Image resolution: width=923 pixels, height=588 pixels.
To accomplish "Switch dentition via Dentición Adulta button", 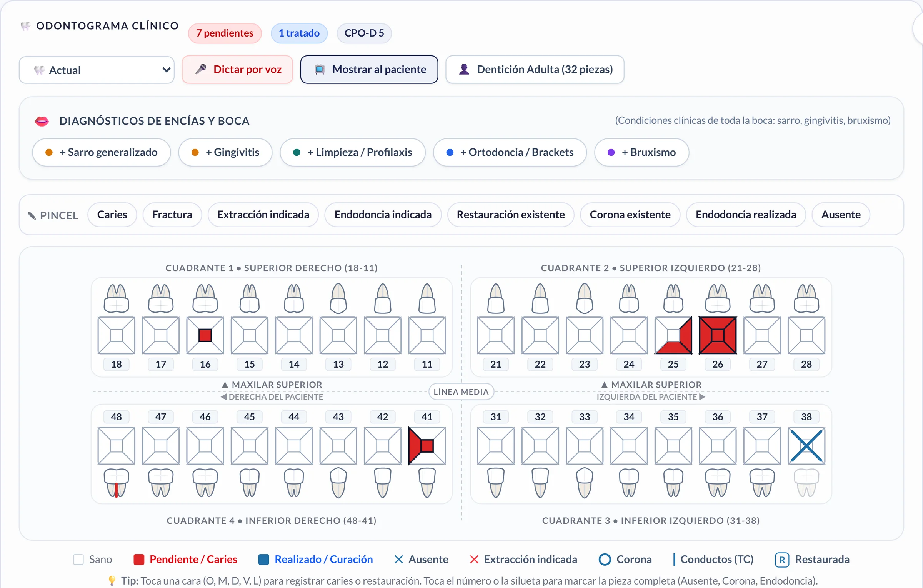I will [535, 70].
